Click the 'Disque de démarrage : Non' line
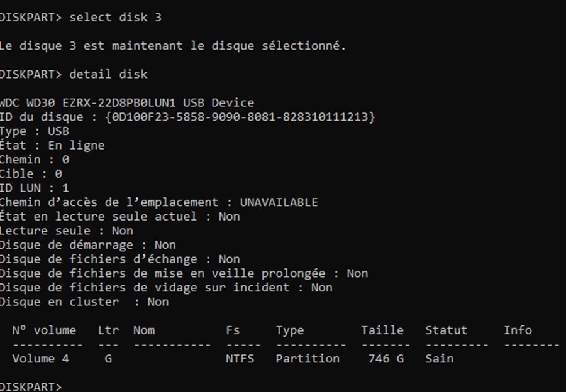 pos(87,245)
